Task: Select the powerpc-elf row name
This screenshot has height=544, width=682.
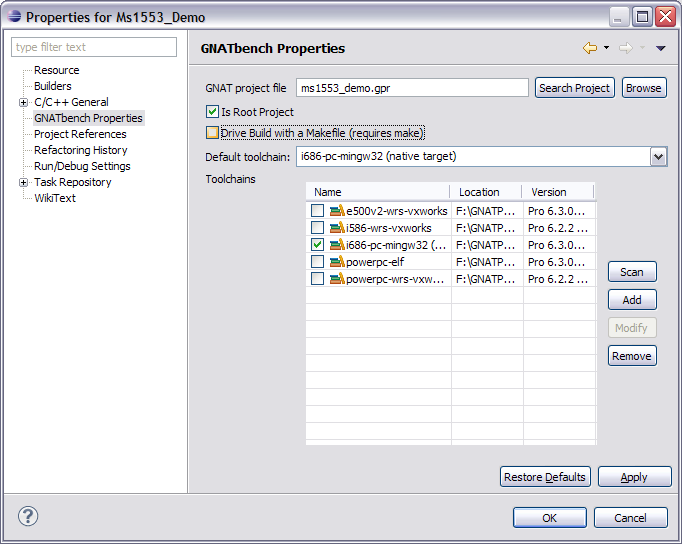Action: [x=375, y=262]
